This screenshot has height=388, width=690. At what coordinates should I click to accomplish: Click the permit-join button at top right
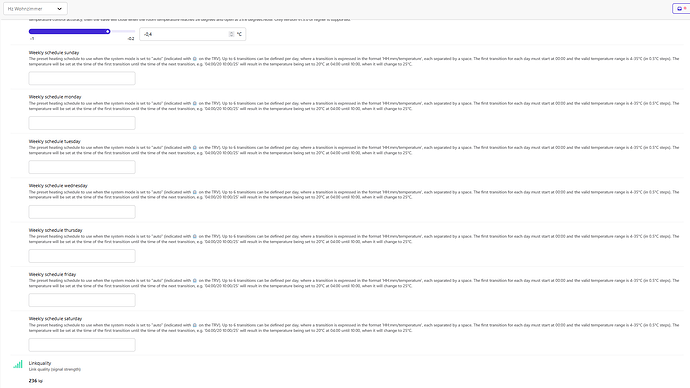coord(681,8)
